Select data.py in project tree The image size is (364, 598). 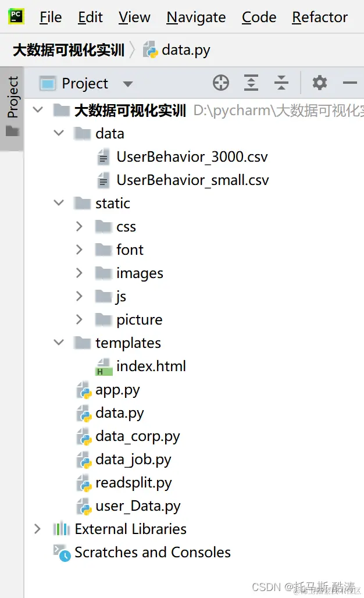pos(120,414)
